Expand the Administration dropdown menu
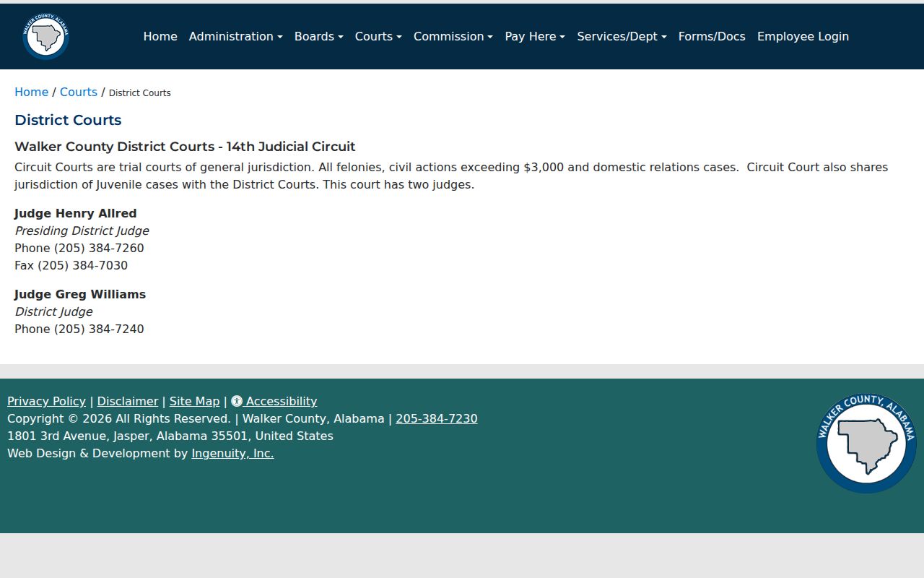924x578 pixels. click(x=235, y=36)
